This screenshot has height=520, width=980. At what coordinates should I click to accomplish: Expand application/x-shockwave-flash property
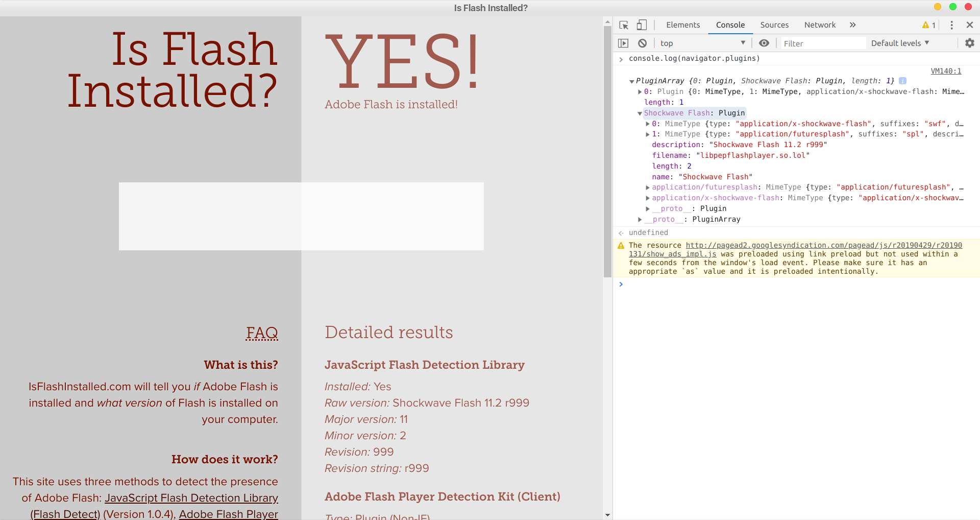(648, 198)
